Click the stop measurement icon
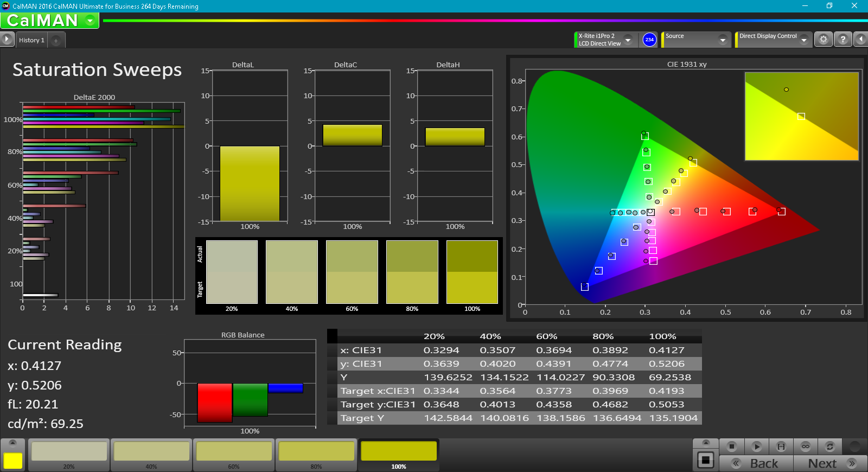Screen dimensions: 868x472 [731, 447]
